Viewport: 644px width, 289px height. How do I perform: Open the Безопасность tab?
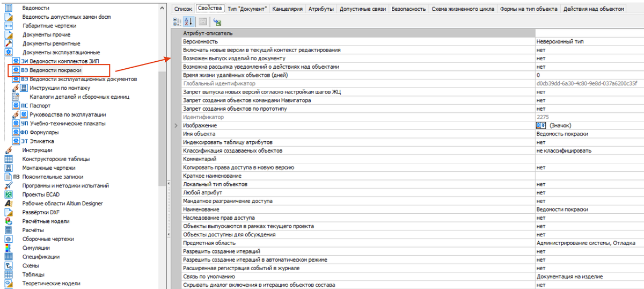point(409,9)
